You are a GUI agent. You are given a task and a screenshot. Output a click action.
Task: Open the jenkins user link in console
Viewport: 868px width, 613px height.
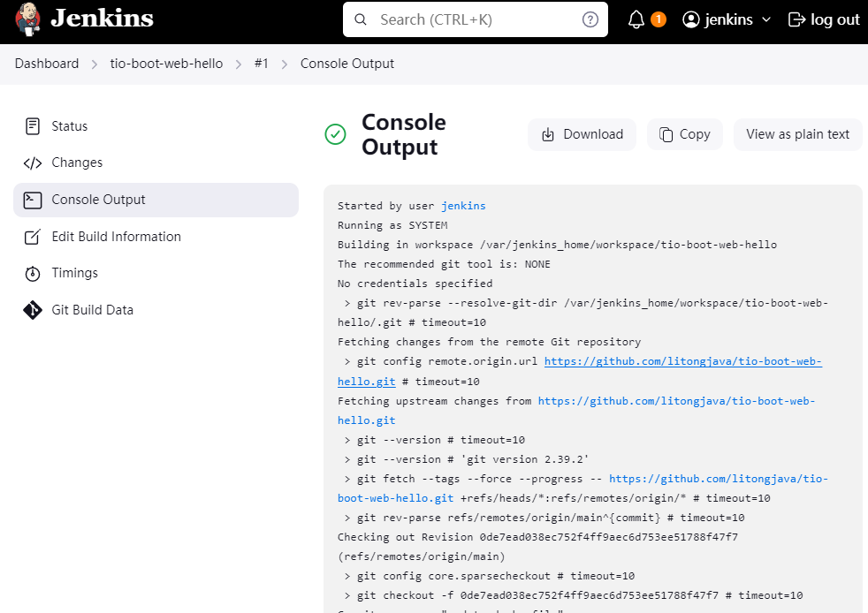pyautogui.click(x=463, y=206)
